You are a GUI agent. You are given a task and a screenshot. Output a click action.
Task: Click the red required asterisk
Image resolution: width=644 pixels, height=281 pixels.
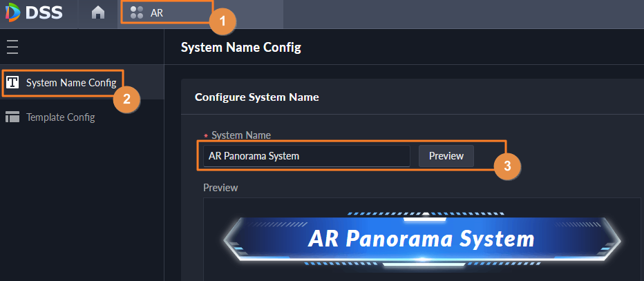(206, 136)
